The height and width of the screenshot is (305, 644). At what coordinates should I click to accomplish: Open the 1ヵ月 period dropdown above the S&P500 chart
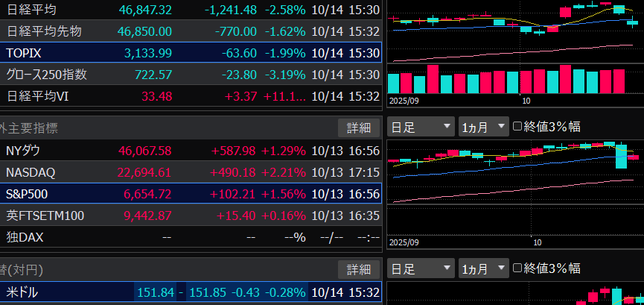pyautogui.click(x=483, y=127)
